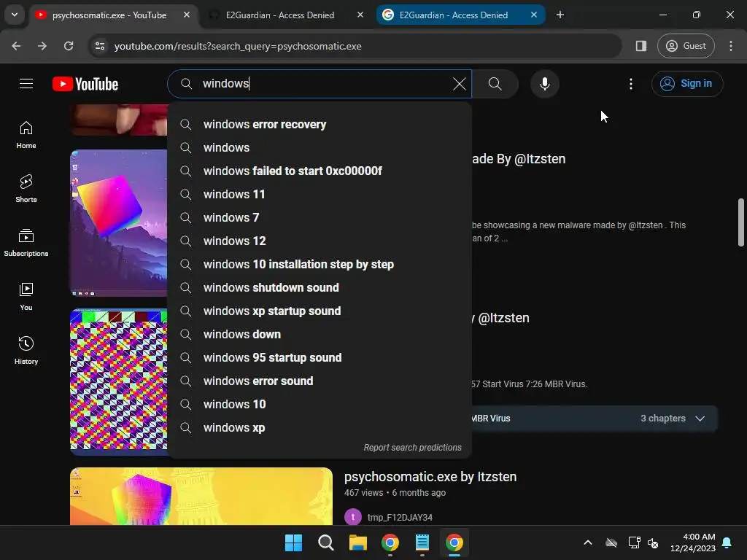Open History in the sidebar
The image size is (747, 560).
click(26, 350)
